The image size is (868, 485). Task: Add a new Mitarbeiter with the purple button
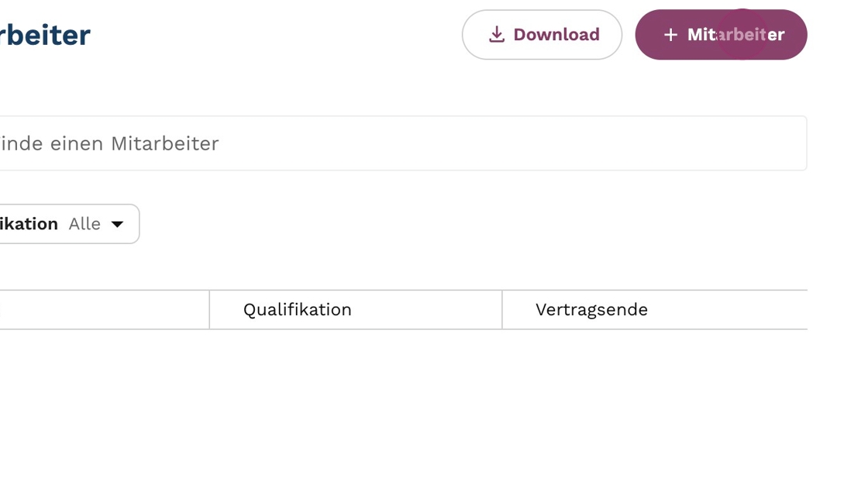[721, 35]
